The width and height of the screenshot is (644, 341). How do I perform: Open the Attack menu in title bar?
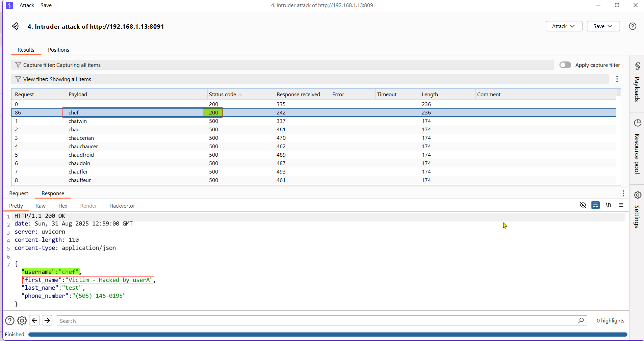(x=27, y=5)
